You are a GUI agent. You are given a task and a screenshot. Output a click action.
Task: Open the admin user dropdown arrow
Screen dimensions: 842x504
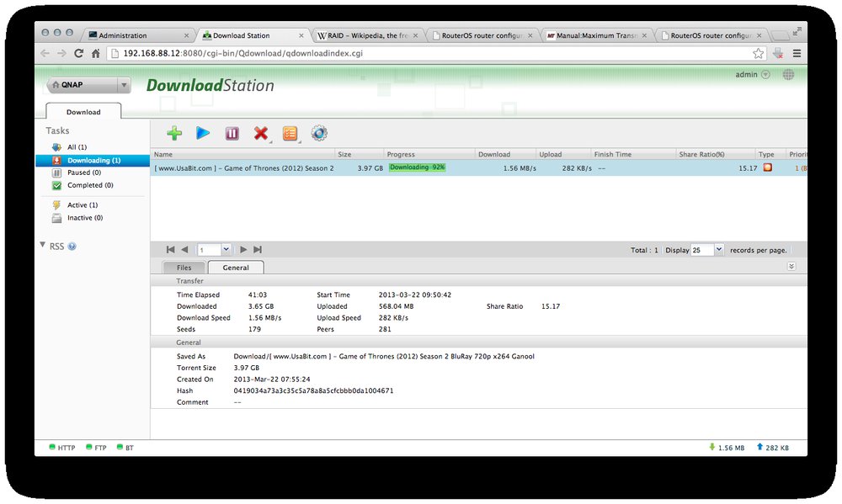click(765, 75)
